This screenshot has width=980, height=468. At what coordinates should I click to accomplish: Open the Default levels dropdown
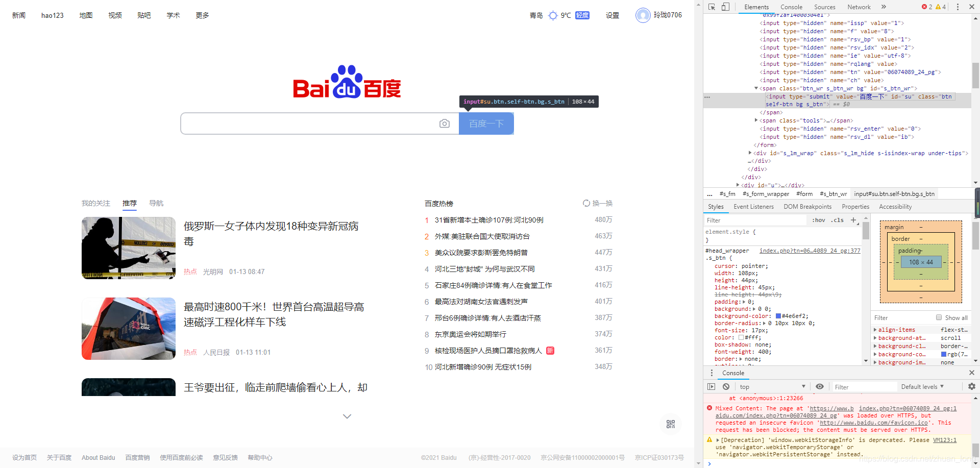[922, 386]
